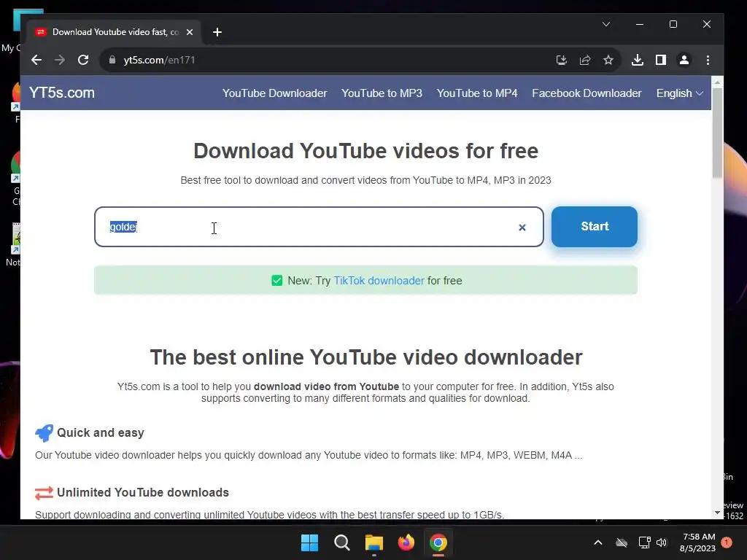Viewport: 747px width, 560px height.
Task: Toggle Chrome side panel
Action: click(661, 60)
